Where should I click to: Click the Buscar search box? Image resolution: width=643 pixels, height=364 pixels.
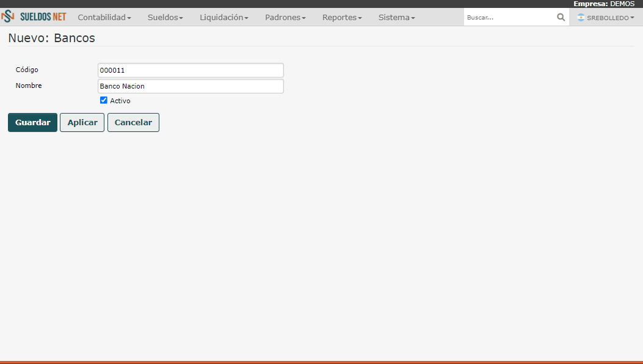tap(510, 17)
